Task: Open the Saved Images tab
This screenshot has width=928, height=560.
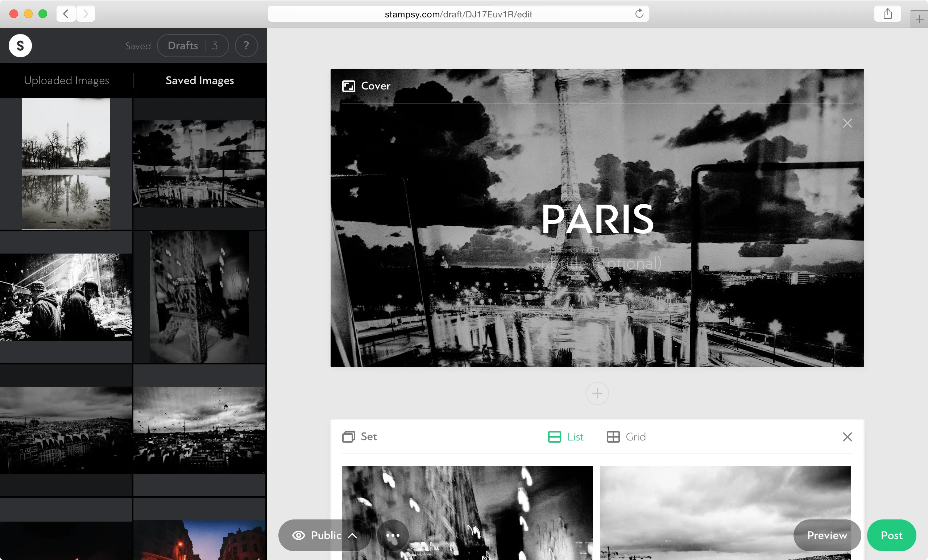Action: 200,80
